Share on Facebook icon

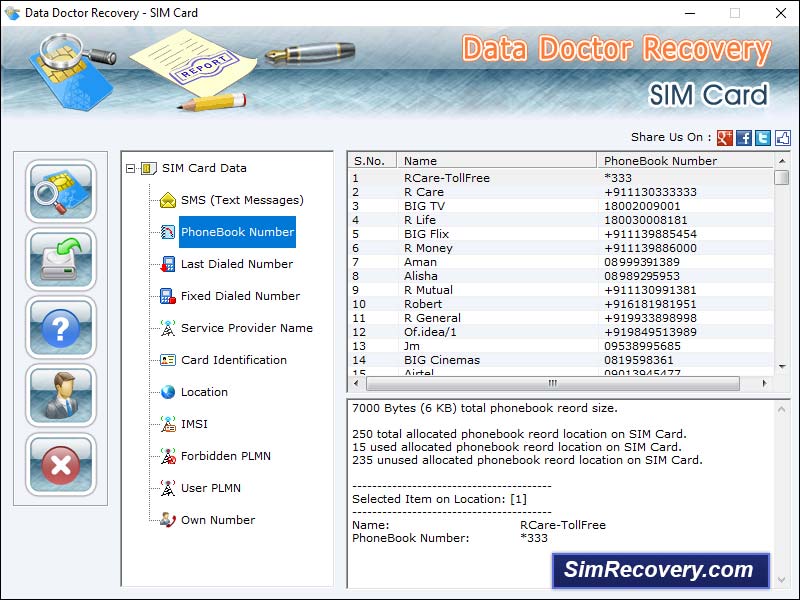(744, 138)
